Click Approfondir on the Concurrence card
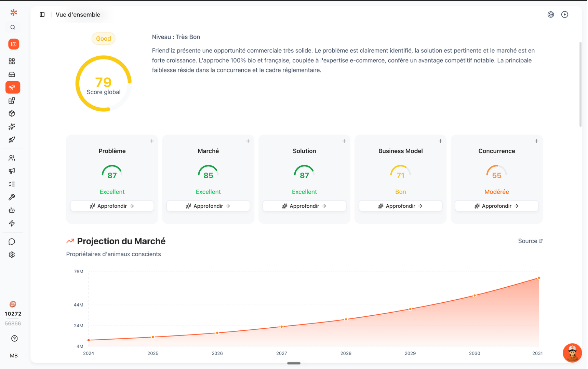This screenshot has height=369, width=588. pyautogui.click(x=497, y=206)
